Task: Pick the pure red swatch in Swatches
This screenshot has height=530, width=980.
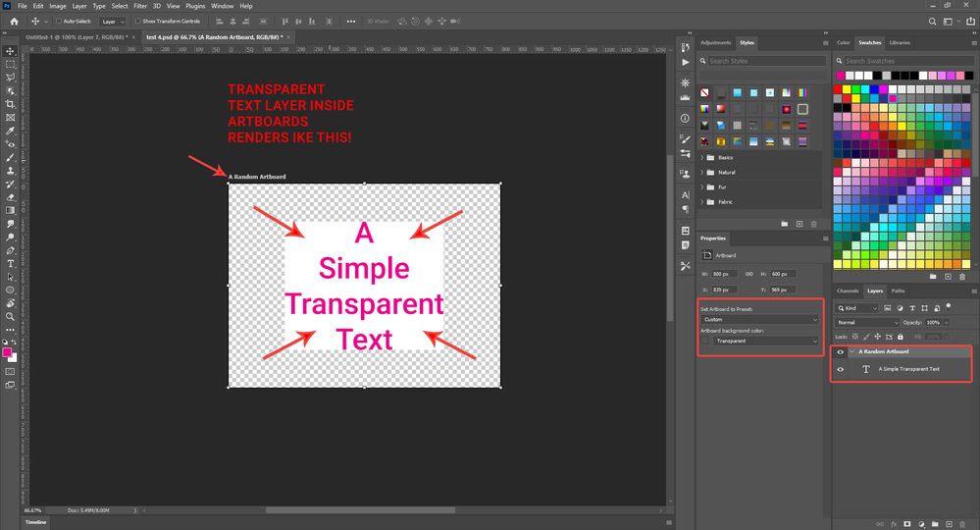Action: (x=838, y=90)
